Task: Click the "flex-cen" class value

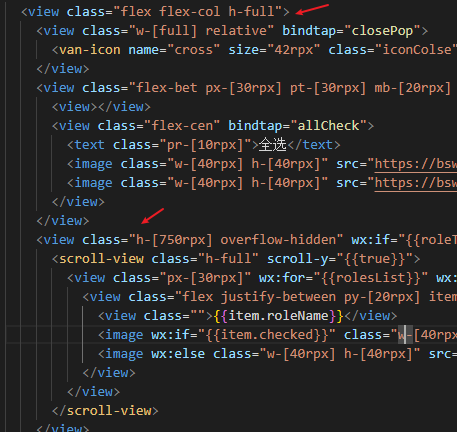Action: tap(182, 126)
